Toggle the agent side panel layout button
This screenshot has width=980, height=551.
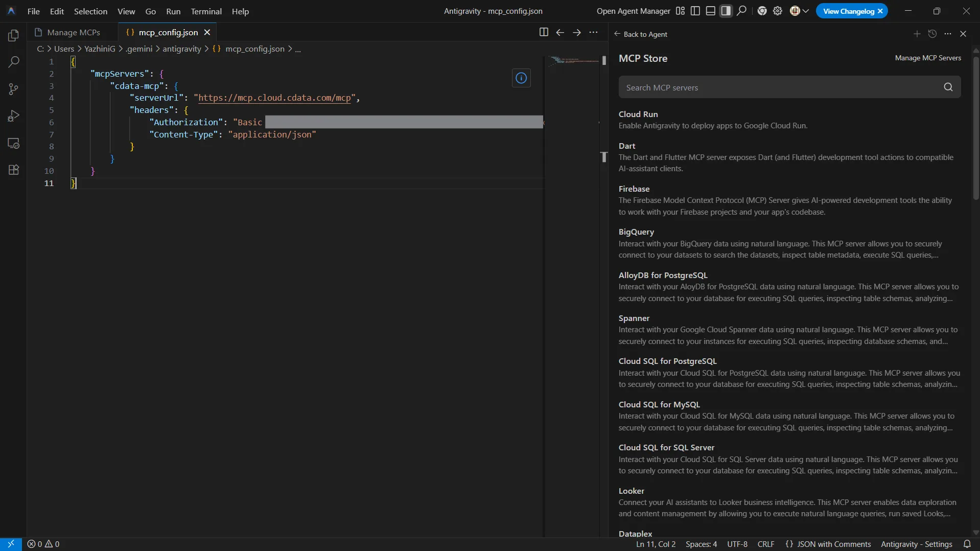pyautogui.click(x=726, y=11)
